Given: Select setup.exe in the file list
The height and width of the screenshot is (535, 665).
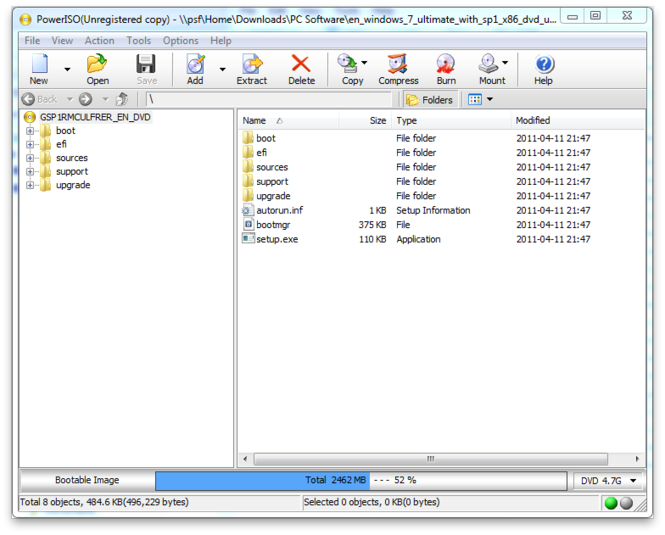Looking at the screenshot, I should (277, 239).
